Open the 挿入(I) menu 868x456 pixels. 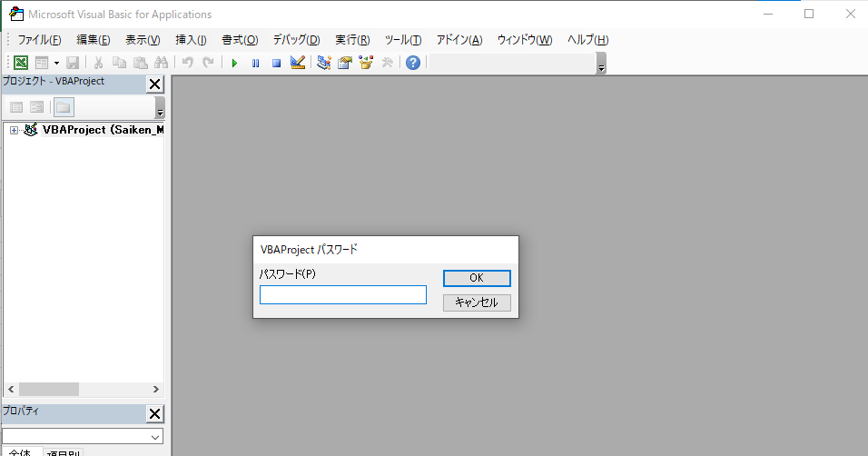coord(191,40)
